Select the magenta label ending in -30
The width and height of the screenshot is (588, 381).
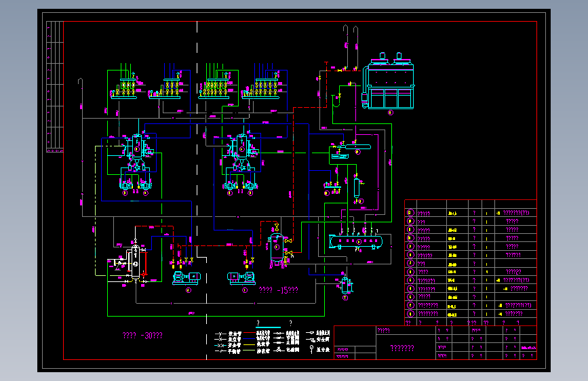coord(142,336)
